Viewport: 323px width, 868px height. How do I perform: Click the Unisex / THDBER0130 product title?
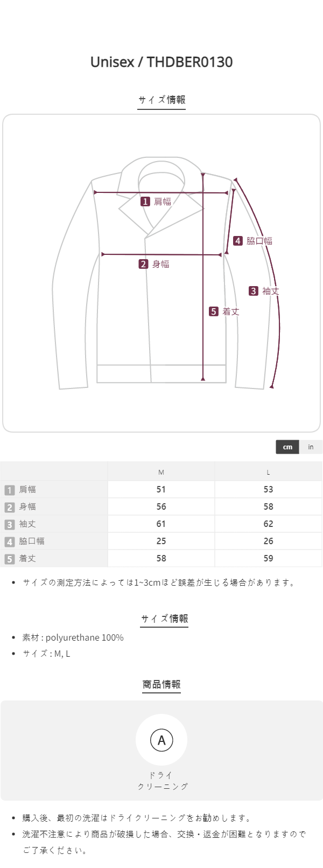[161, 62]
